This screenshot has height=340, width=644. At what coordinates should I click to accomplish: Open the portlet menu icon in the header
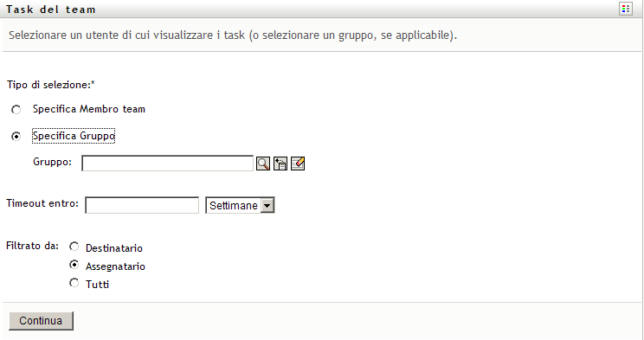coord(625,9)
